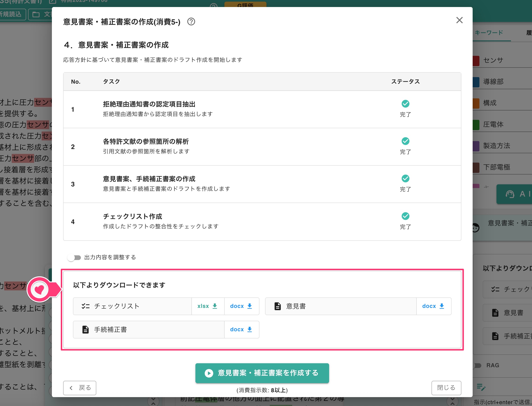Click the 新規読込 button in background toolbar

[x=12, y=14]
